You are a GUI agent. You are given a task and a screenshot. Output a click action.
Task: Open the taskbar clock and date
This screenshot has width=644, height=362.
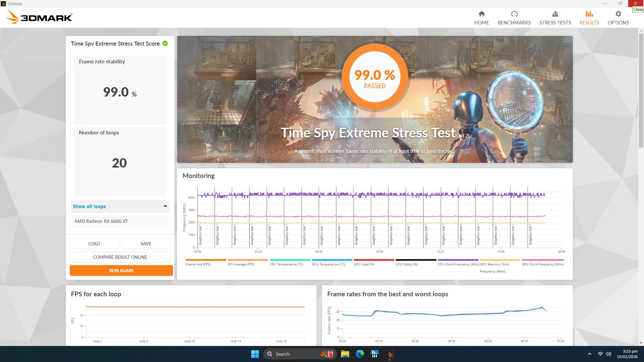pyautogui.click(x=627, y=354)
